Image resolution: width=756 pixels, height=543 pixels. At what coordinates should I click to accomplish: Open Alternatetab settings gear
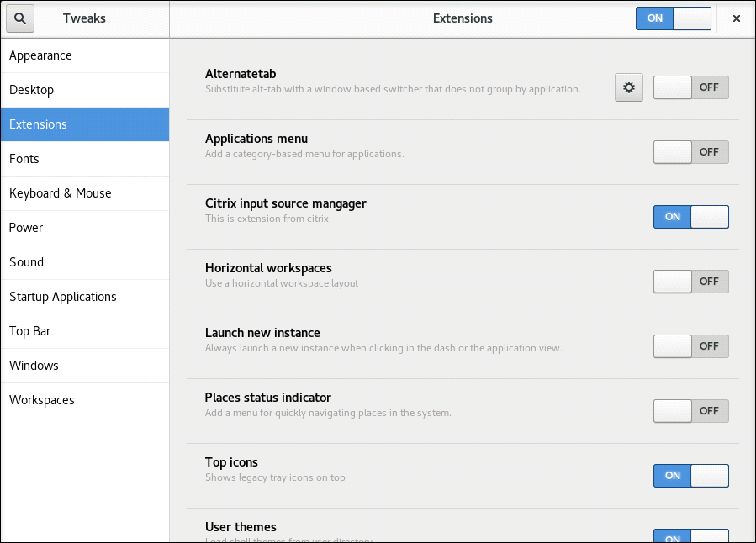coord(629,87)
